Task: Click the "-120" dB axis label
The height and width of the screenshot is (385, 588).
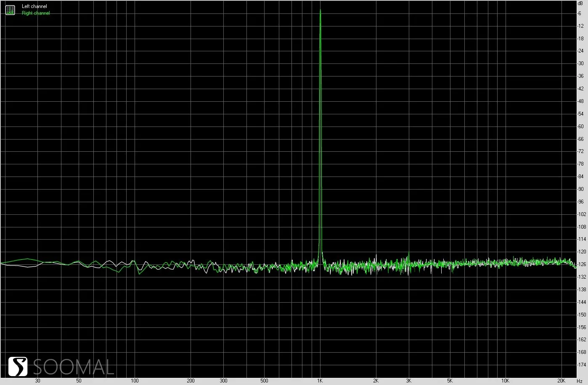Action: coord(581,252)
